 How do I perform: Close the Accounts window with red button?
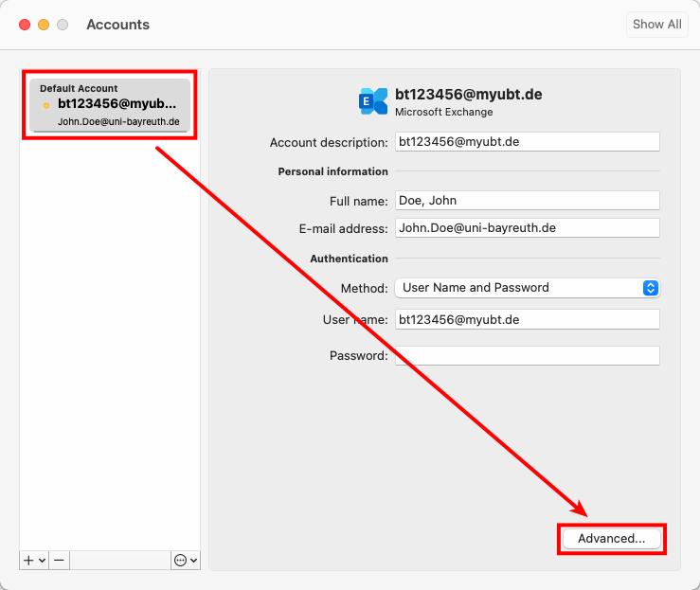[25, 25]
